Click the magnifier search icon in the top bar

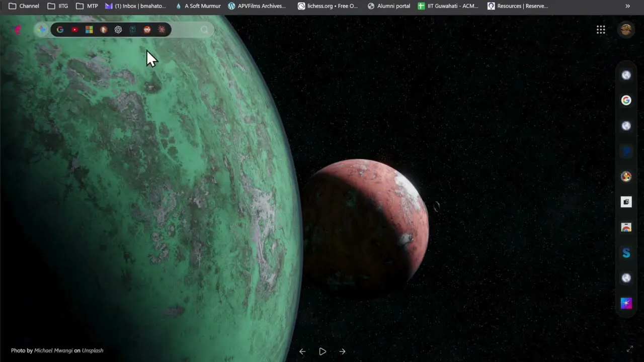pos(204,30)
